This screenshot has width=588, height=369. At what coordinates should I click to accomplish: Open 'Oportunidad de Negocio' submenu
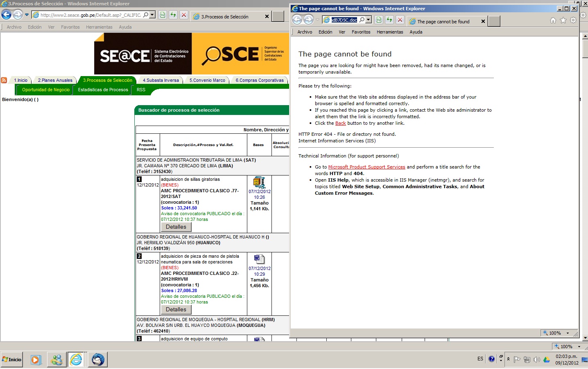tap(46, 90)
